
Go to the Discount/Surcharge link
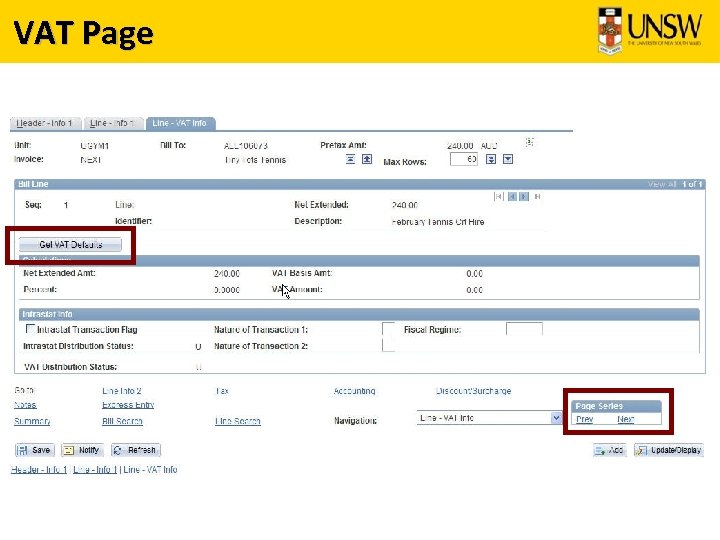coord(473,391)
